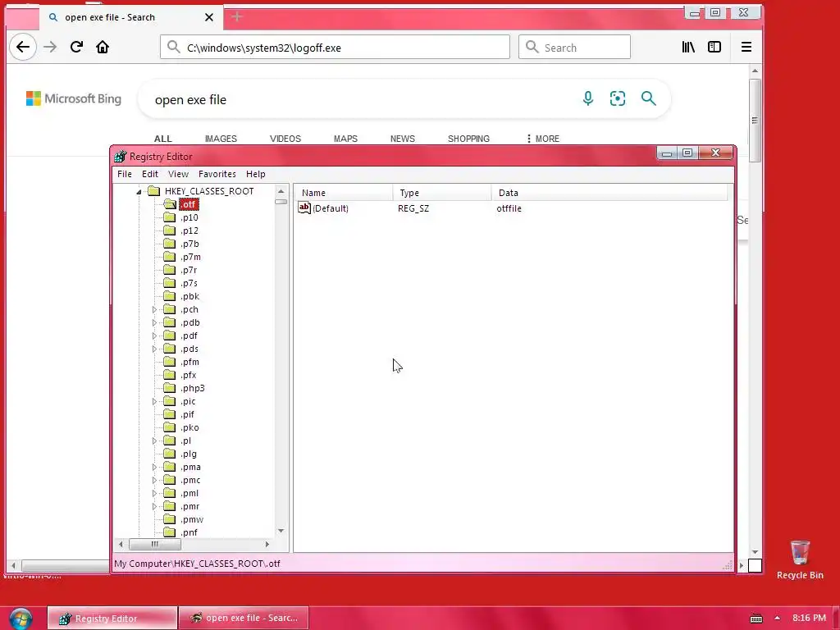Select the .php3 registry key
This screenshot has height=630, width=840.
192,388
